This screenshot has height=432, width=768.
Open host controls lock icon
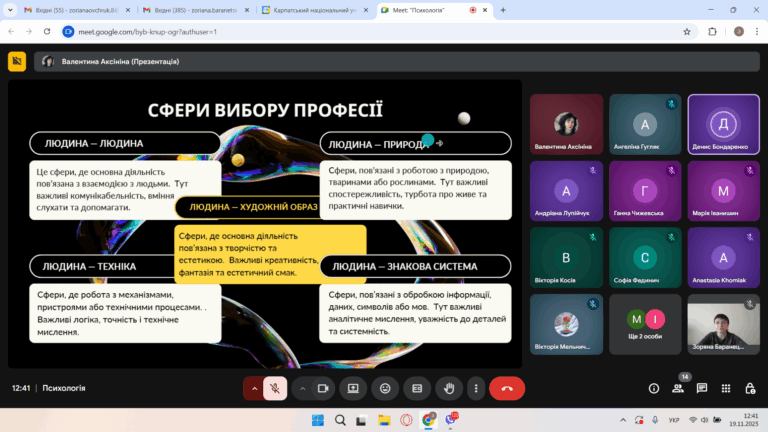750,388
